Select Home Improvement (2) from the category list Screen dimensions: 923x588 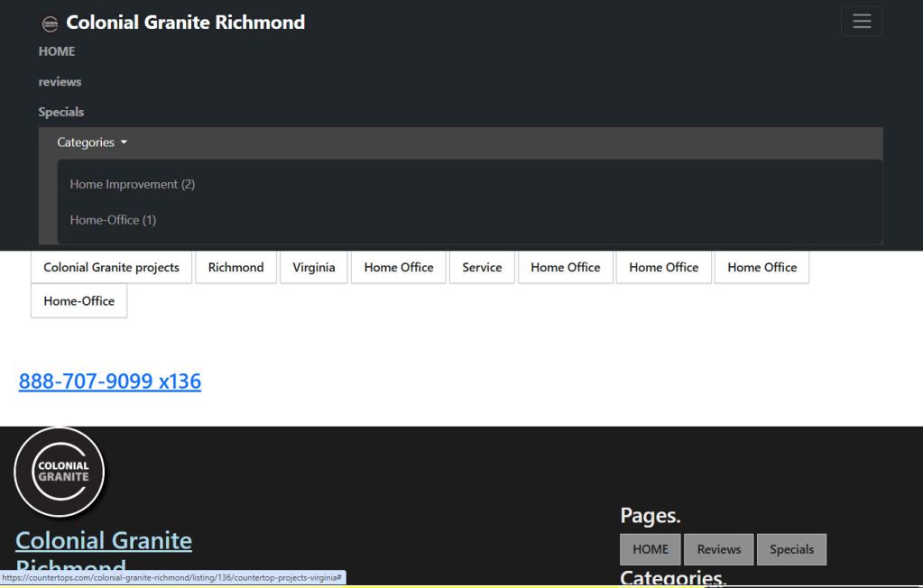point(132,184)
